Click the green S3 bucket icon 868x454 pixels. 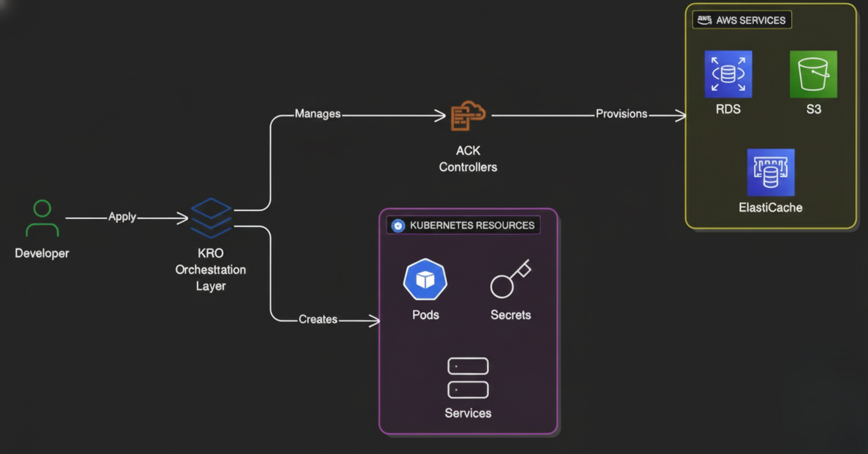(813, 75)
